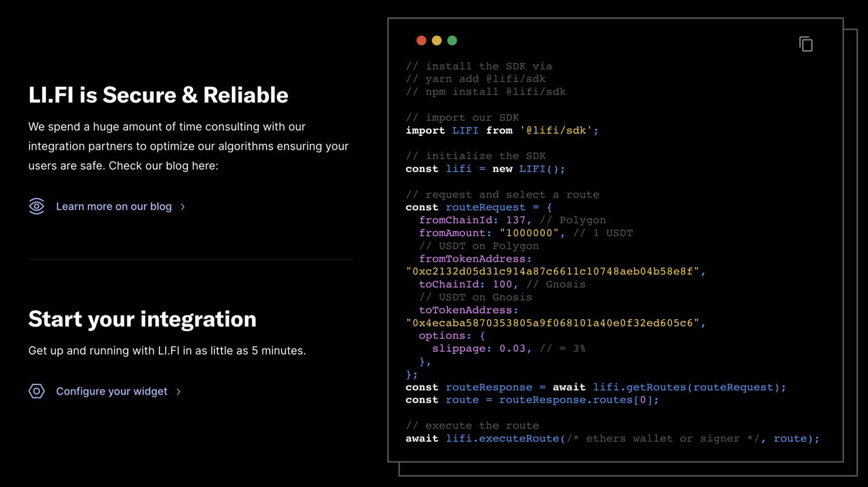Click the red dot in code window
Viewport: 868px width, 487px height.
click(x=421, y=40)
